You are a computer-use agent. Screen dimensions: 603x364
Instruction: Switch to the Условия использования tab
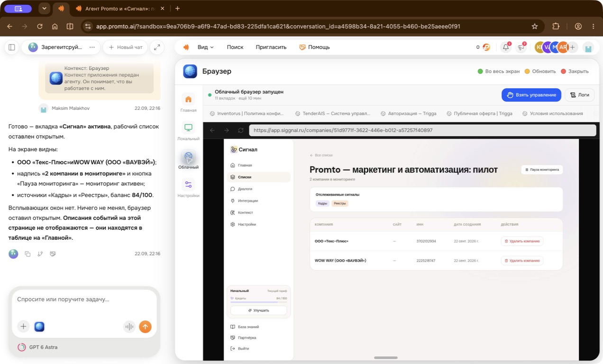[x=552, y=113]
